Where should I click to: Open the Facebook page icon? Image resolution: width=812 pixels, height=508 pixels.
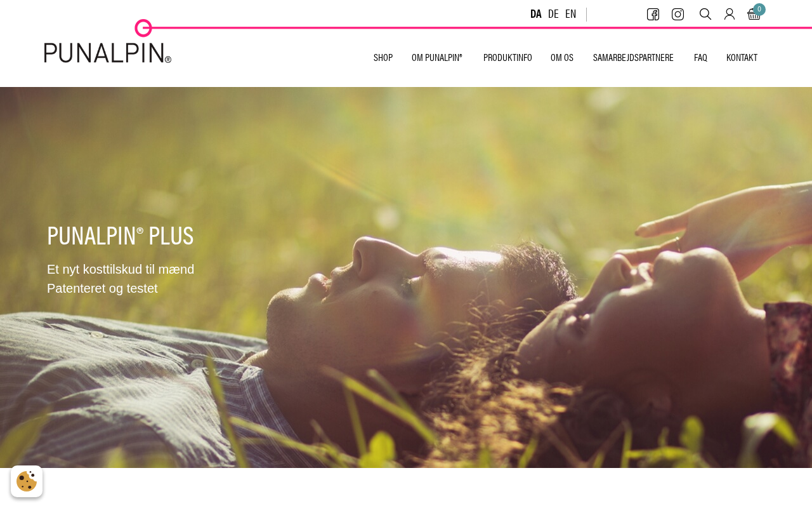click(x=653, y=14)
